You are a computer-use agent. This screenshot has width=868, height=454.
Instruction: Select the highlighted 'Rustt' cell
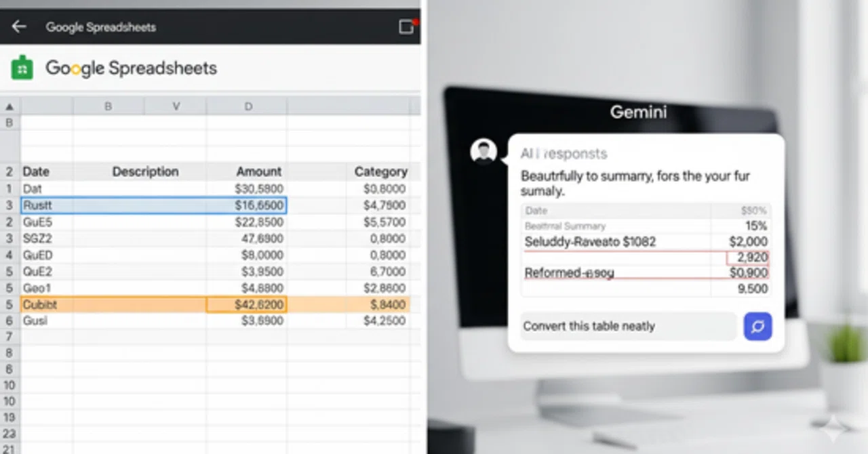[47, 205]
